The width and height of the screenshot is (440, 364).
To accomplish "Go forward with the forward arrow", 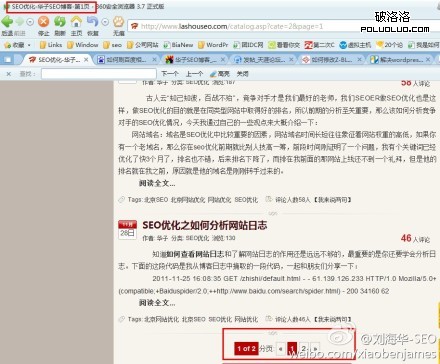I will click(20, 22).
